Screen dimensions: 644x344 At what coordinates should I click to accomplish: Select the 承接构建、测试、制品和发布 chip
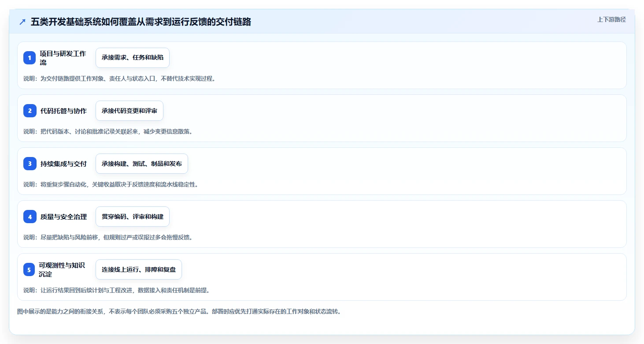(142, 164)
